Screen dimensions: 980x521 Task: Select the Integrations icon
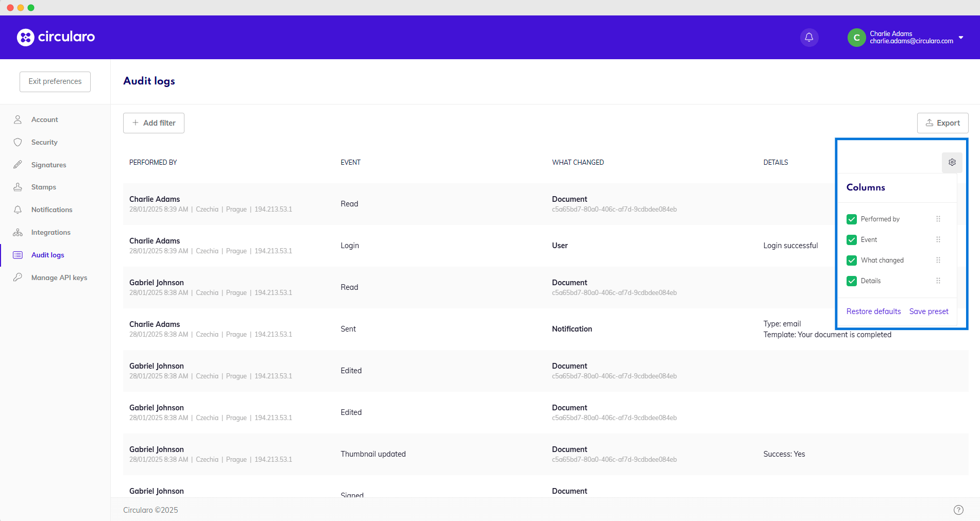[18, 232]
